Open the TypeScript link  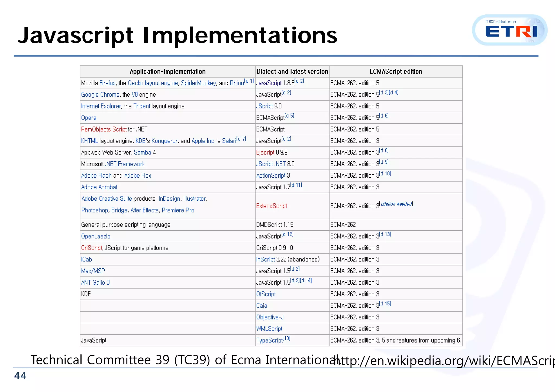pyautogui.click(x=269, y=340)
